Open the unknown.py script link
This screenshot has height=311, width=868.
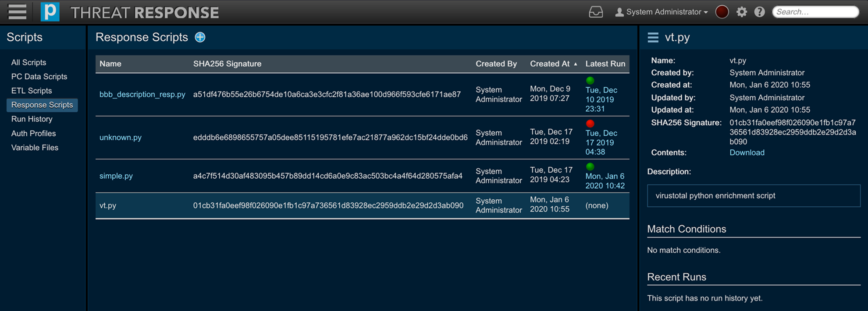coord(120,138)
